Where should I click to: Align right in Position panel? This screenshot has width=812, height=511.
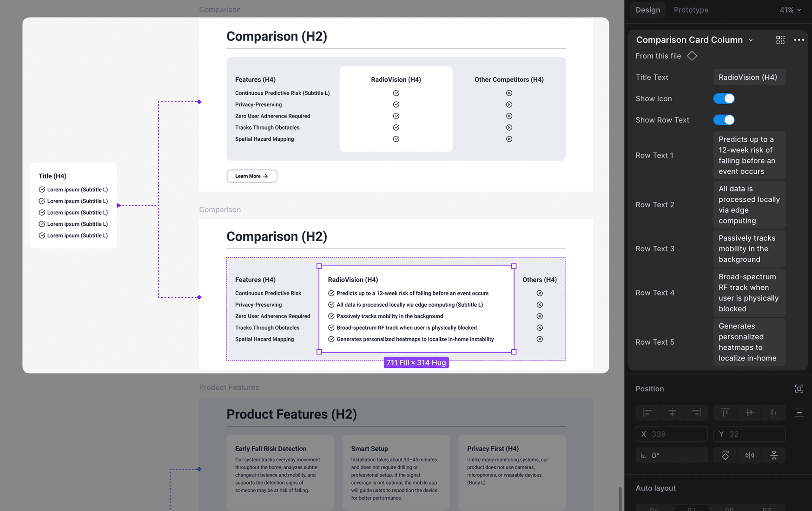pyautogui.click(x=696, y=413)
